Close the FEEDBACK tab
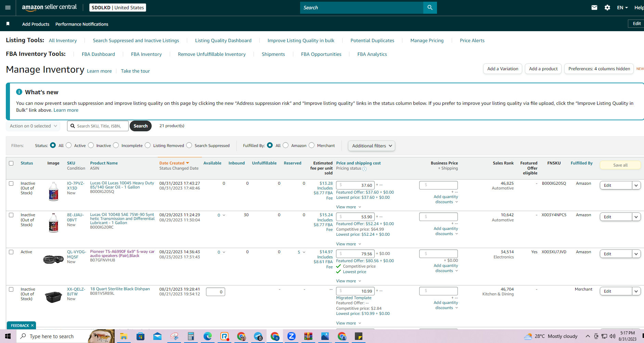Viewport: 644px width, 343px height. (33, 326)
